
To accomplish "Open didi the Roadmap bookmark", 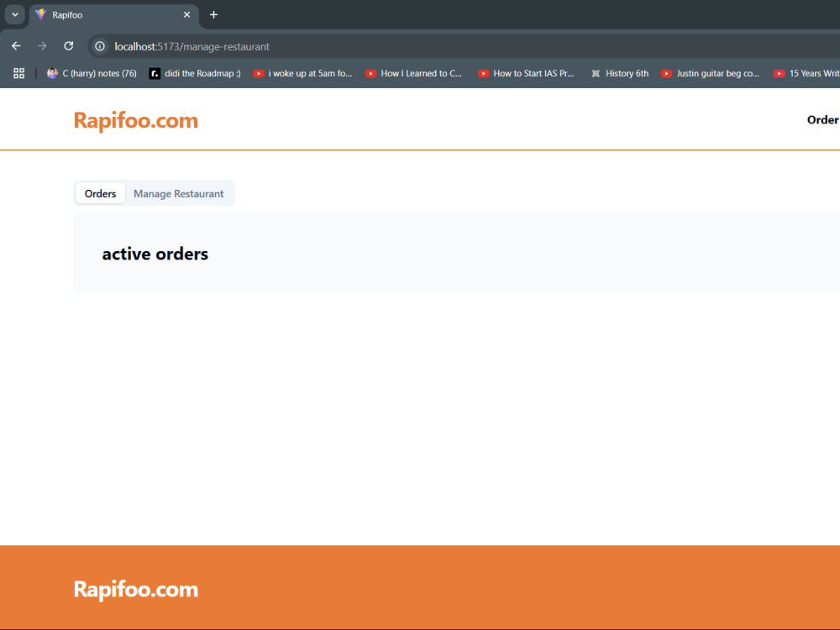I will pyautogui.click(x=195, y=73).
